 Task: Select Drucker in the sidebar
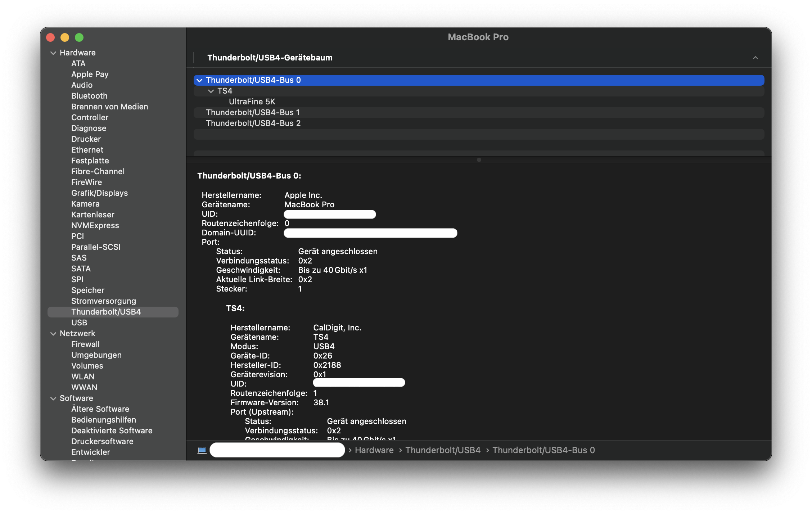(86, 139)
